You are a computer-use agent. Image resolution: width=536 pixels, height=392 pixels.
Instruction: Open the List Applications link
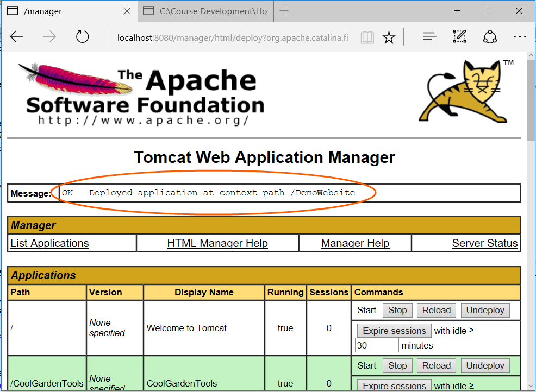[49, 243]
